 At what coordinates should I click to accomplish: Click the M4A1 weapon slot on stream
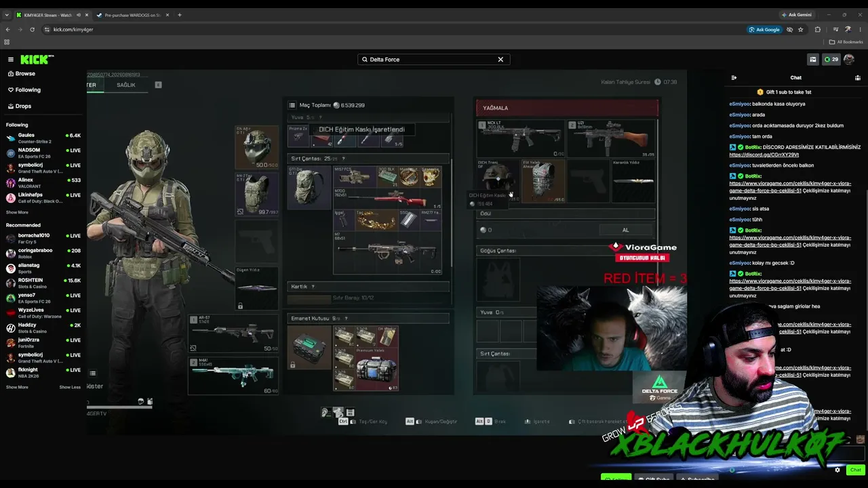pyautogui.click(x=234, y=376)
